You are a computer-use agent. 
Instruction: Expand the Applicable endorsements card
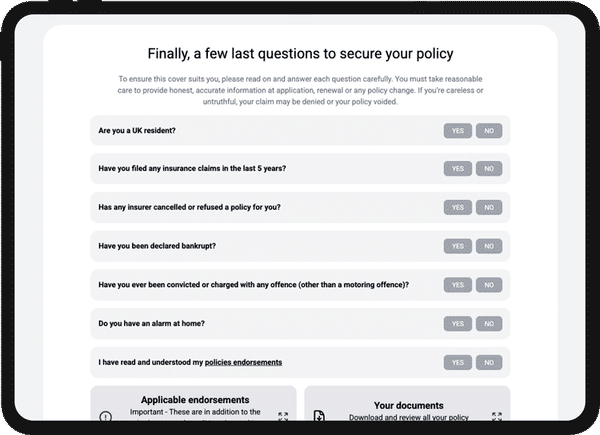point(282,416)
